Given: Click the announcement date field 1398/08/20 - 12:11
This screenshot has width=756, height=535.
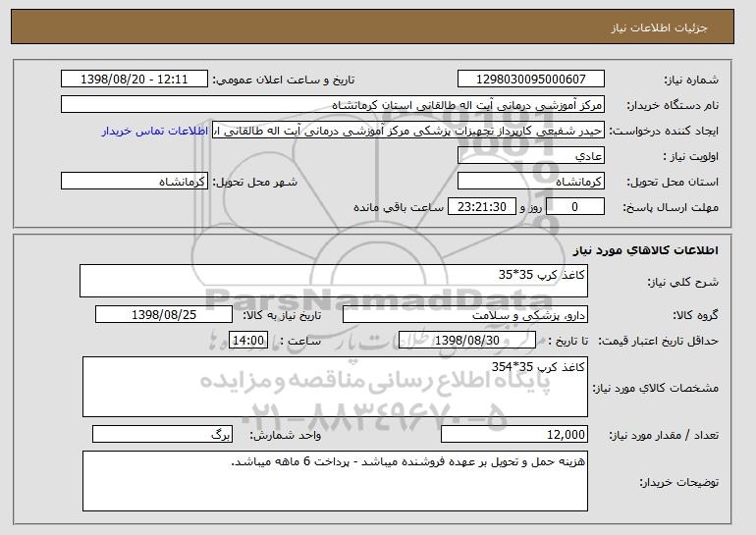Looking at the screenshot, I should point(135,80).
